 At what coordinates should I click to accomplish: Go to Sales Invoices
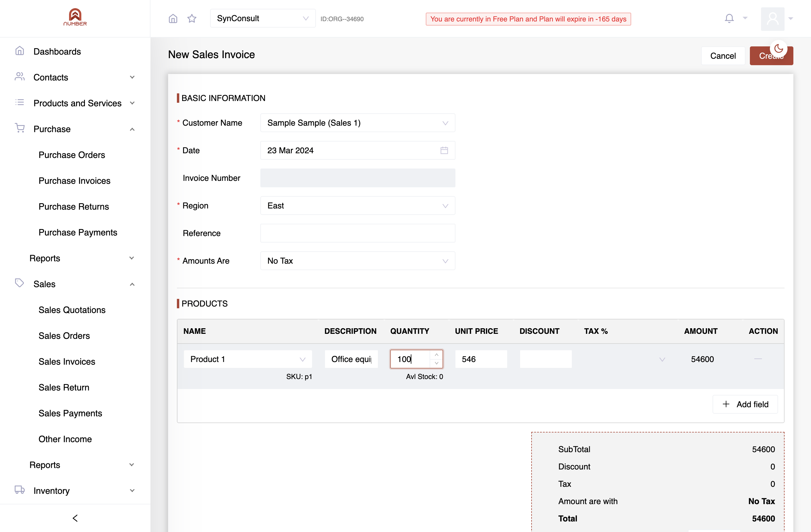pyautogui.click(x=67, y=361)
